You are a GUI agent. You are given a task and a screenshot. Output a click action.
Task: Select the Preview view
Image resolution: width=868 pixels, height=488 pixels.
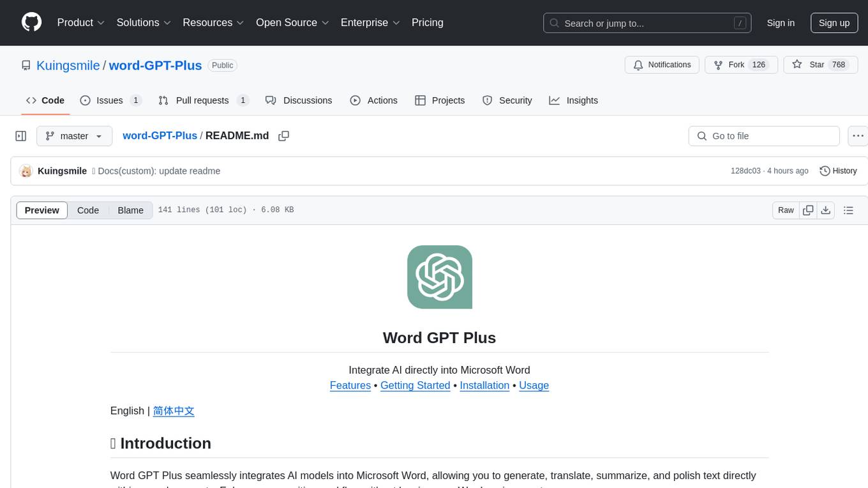42,210
